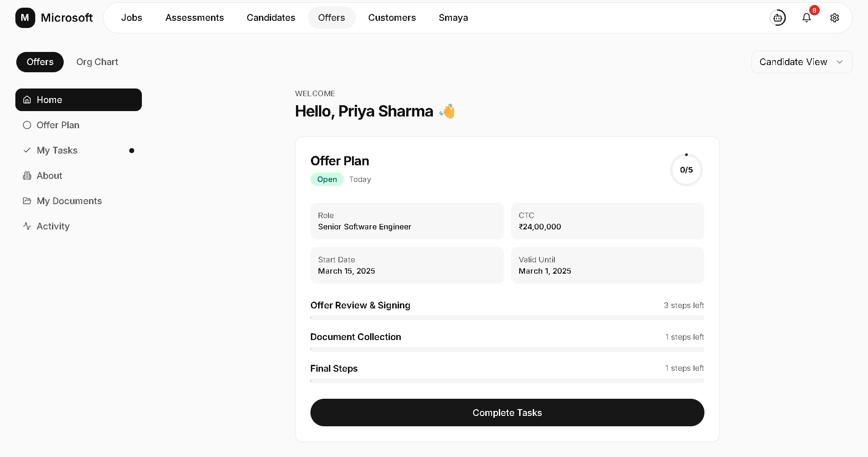Screen dimensions: 868x457
Task: Click the Role Senior Software Engineer card
Action: 407,221
